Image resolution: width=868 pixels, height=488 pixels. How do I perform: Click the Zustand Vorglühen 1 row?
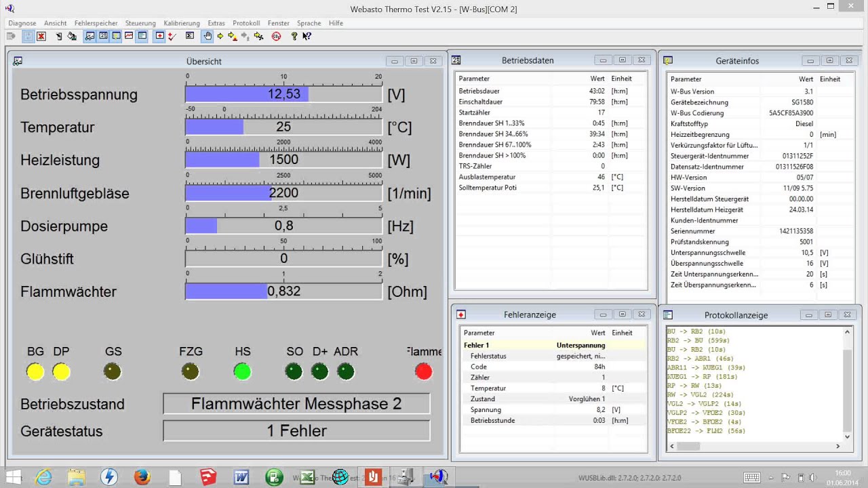[x=553, y=399]
